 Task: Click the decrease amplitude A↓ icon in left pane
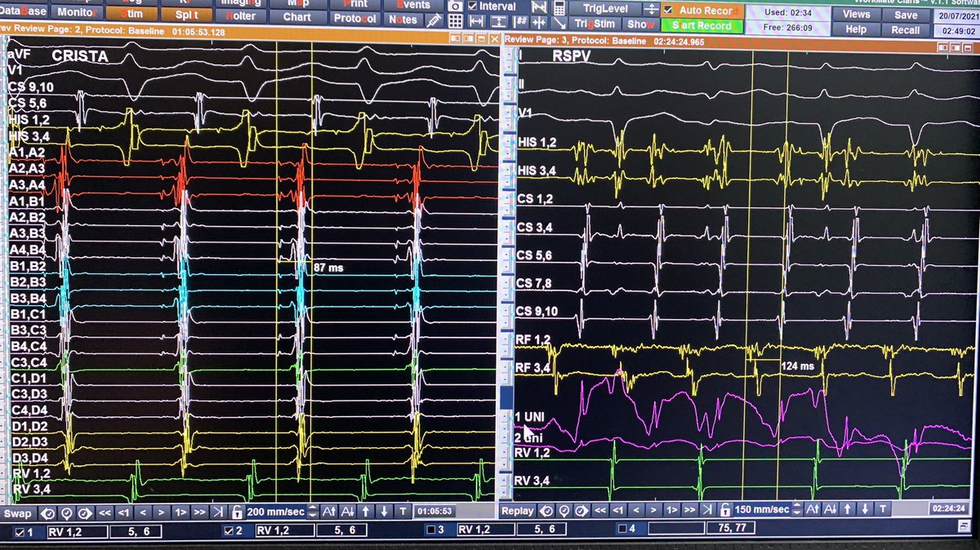pyautogui.click(x=347, y=512)
